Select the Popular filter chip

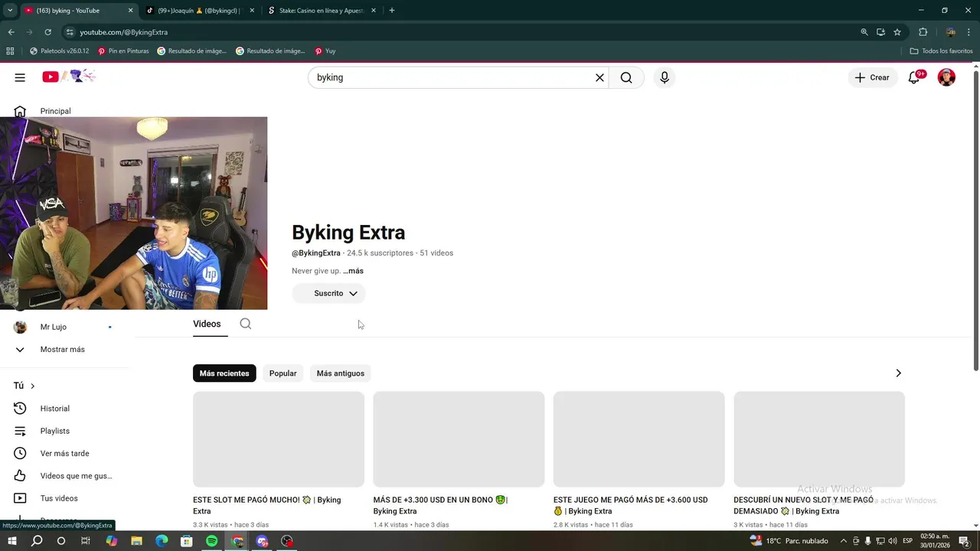tap(283, 373)
